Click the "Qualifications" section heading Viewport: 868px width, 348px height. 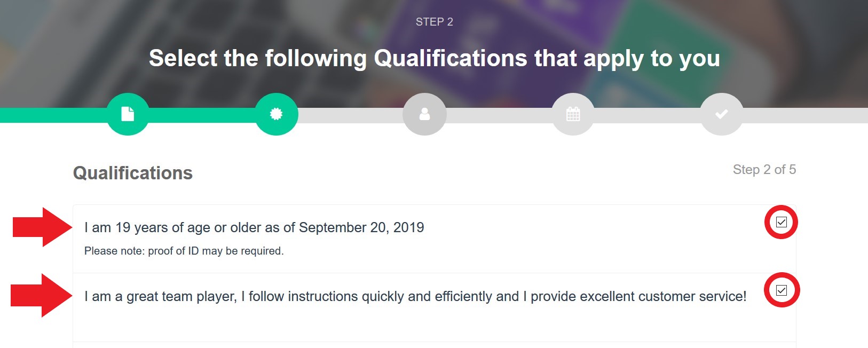[x=133, y=173]
